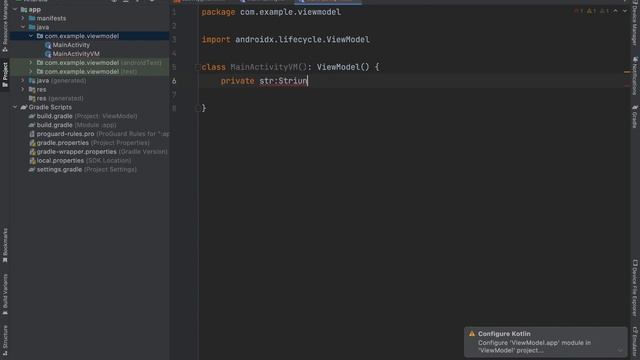640x360 pixels.
Task: Select the MainActivityVM file
Action: (x=76, y=54)
